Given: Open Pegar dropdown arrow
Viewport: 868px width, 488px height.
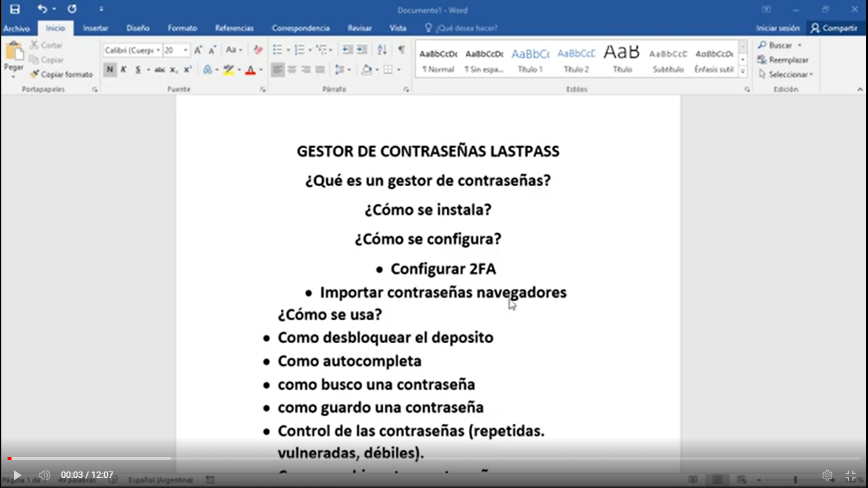Looking at the screenshot, I should (13, 76).
